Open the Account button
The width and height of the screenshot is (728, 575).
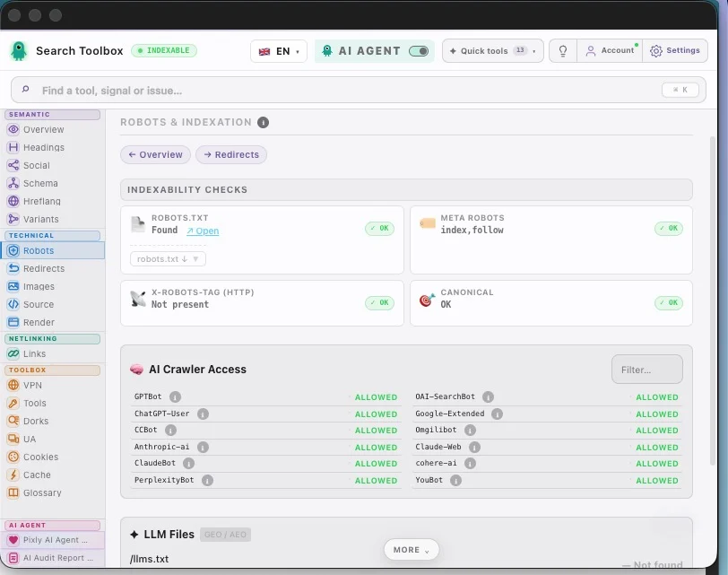click(x=610, y=50)
